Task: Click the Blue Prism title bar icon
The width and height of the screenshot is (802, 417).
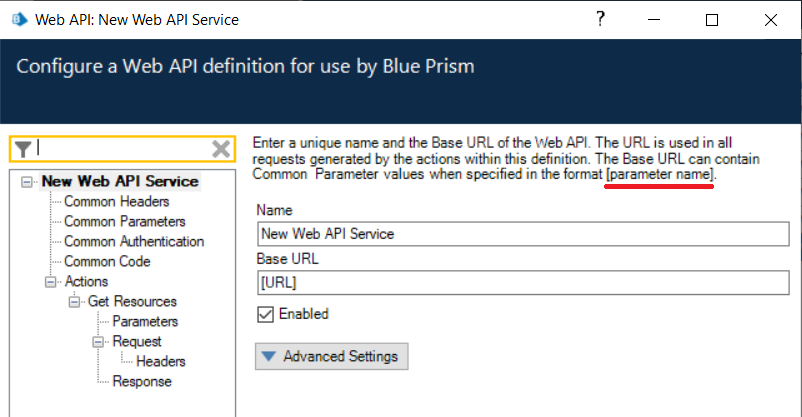Action: click(19, 19)
